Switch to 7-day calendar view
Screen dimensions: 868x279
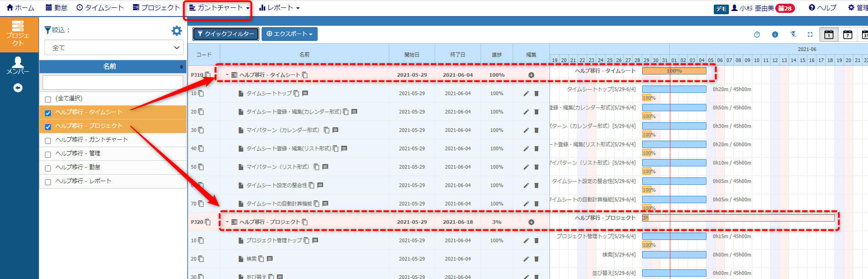(x=847, y=34)
